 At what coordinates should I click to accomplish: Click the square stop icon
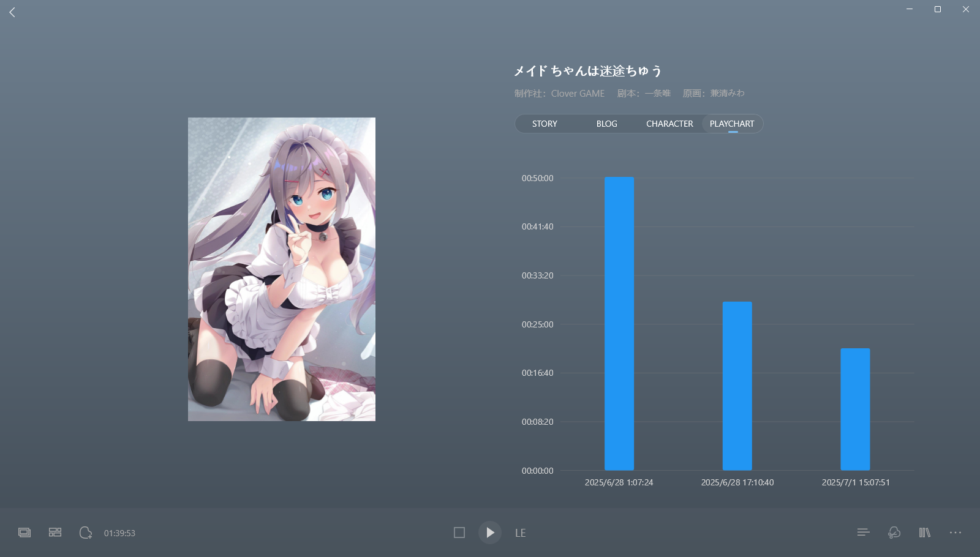click(459, 533)
